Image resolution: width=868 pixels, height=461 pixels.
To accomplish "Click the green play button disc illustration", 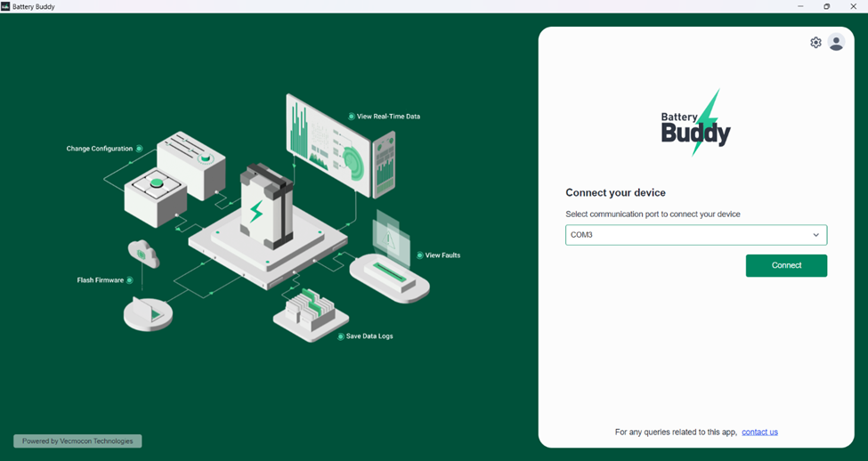I will click(149, 314).
